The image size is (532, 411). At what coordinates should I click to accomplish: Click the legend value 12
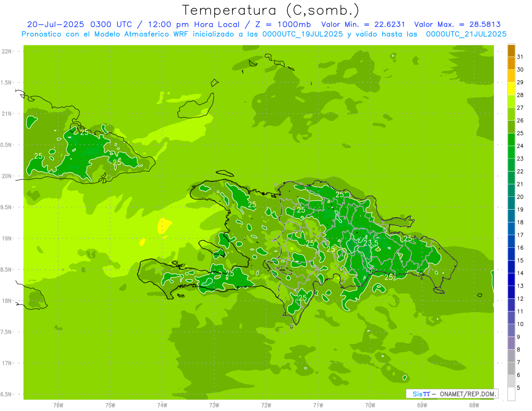tap(520, 298)
